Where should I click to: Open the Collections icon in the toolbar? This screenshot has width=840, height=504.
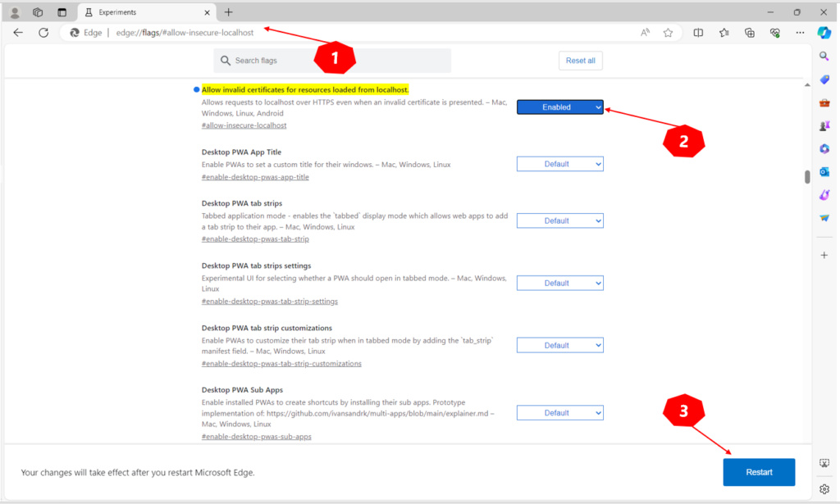coord(749,33)
